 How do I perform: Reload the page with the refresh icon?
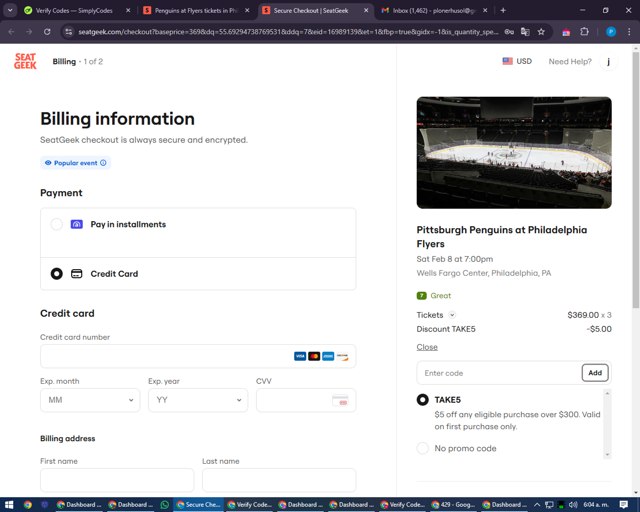[46, 31]
